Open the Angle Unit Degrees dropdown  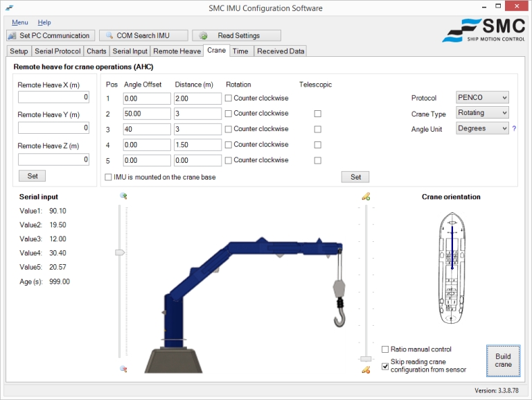(x=482, y=128)
